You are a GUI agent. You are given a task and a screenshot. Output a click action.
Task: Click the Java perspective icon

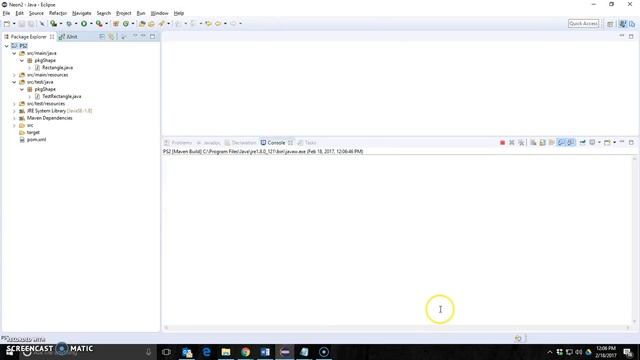622,24
